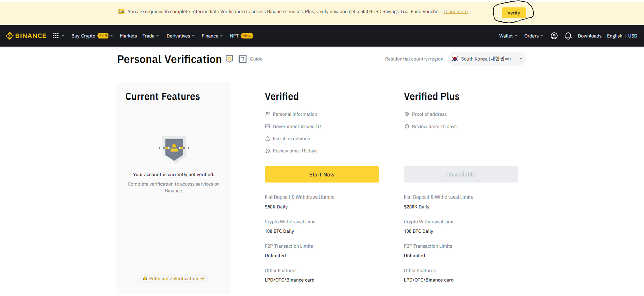Screen dimensions: 644x296
Task: Open the Orders dropdown
Action: [534, 36]
